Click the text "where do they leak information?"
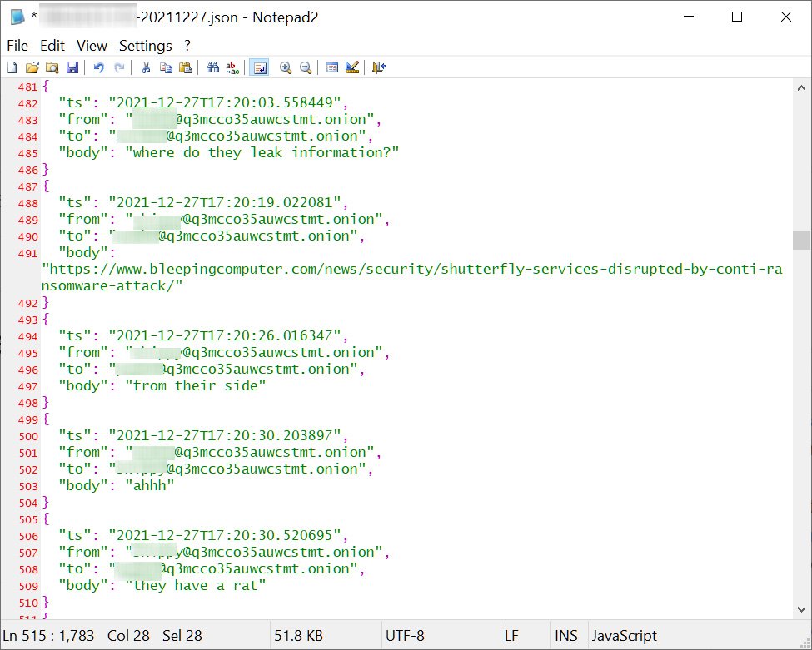 (262, 152)
